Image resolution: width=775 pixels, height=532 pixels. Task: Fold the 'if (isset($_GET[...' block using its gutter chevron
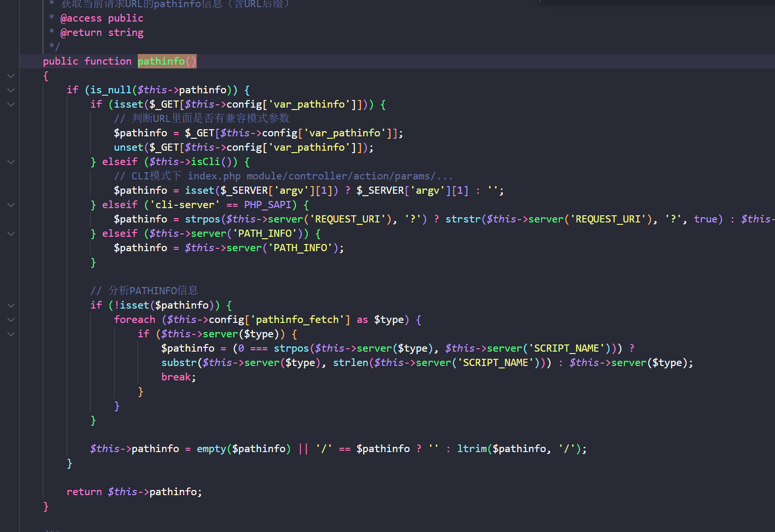(x=11, y=104)
